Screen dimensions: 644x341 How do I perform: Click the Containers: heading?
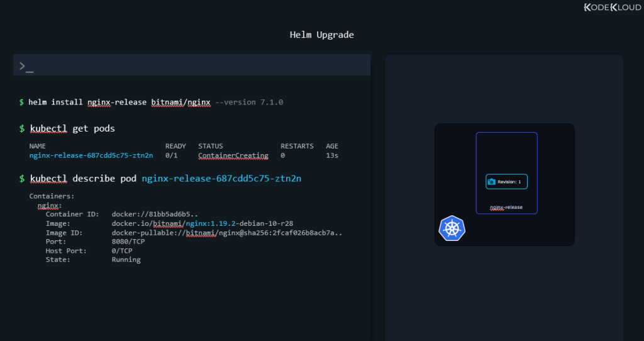[x=52, y=196]
